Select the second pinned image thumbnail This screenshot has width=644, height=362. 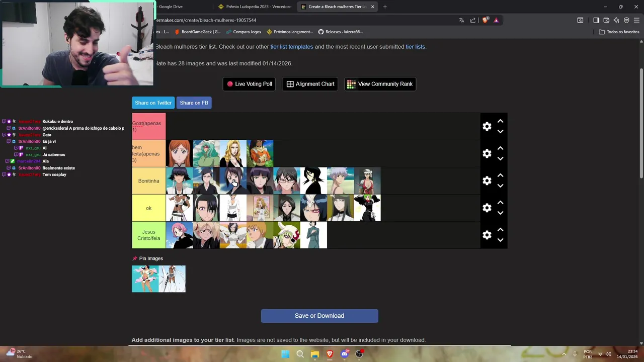tap(172, 279)
